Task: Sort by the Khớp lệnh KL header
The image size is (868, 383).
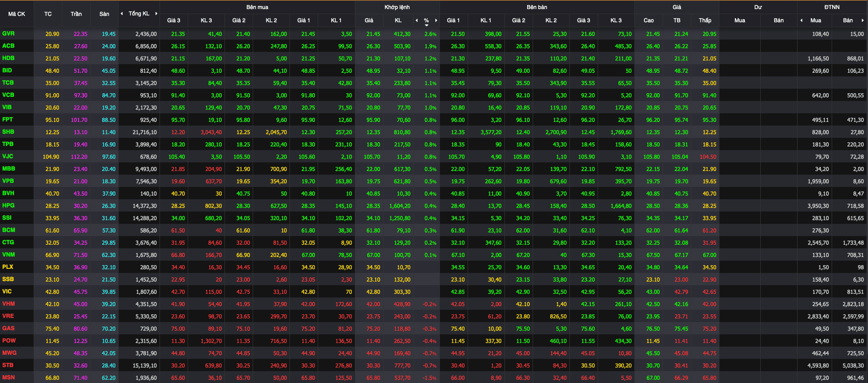Action: point(398,20)
